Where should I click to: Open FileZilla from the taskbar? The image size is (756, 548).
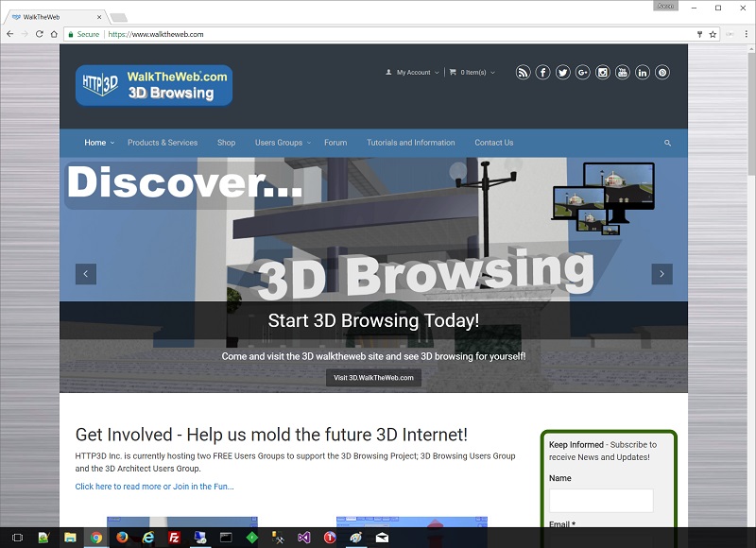(x=174, y=537)
